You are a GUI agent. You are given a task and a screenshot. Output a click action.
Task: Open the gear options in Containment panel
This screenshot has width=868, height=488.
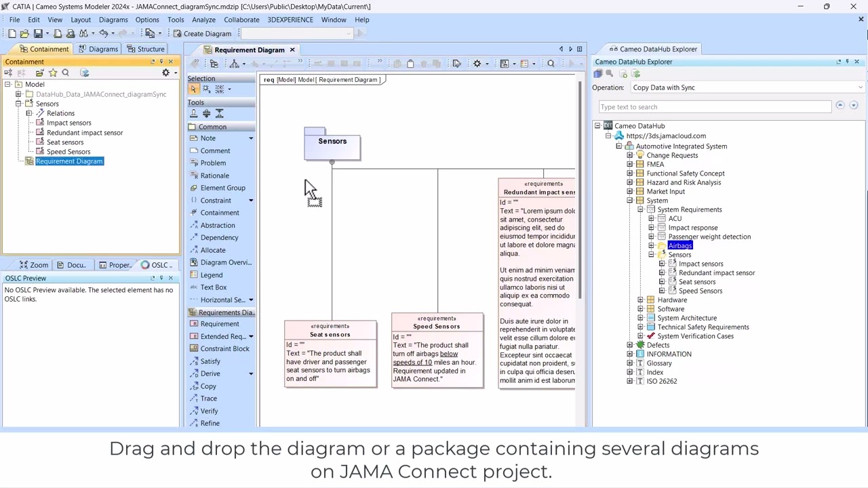point(165,73)
